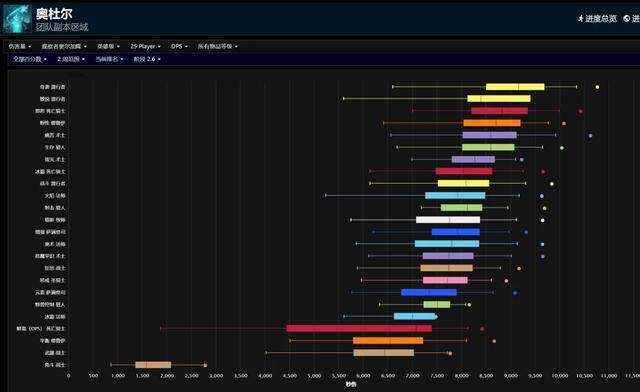Image resolution: width=640 pixels, height=392 pixels.
Task: Click the 野兽控制 猎人 row label
Action: pos(50,305)
